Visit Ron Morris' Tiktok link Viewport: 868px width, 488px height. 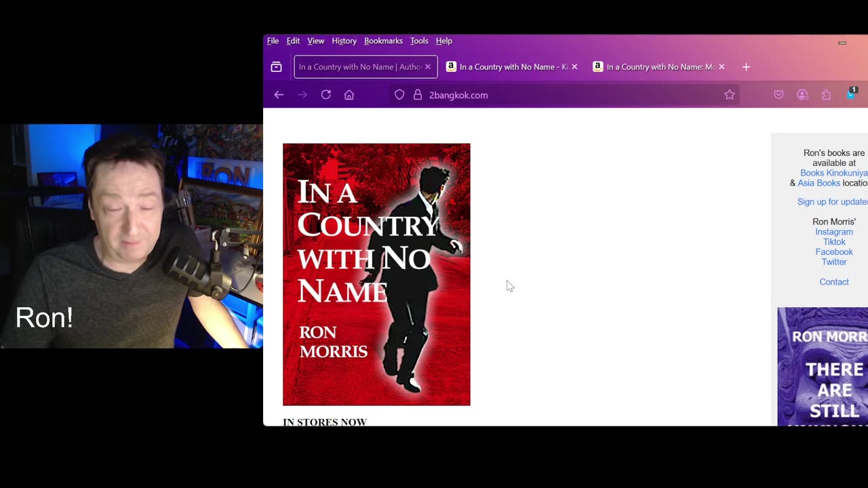pos(834,242)
